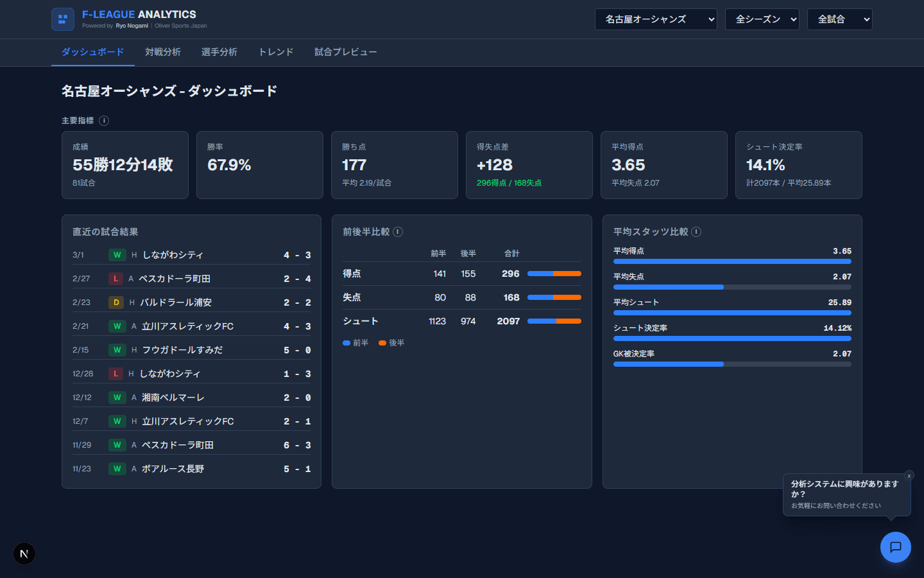Click the 296得点 / 168失点 text
The height and width of the screenshot is (578, 924).
[x=509, y=183]
